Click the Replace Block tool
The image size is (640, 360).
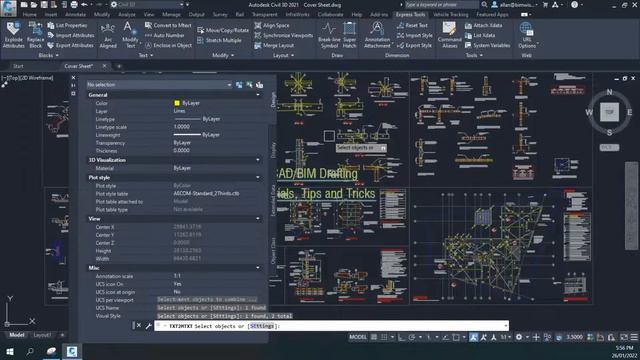click(36, 35)
